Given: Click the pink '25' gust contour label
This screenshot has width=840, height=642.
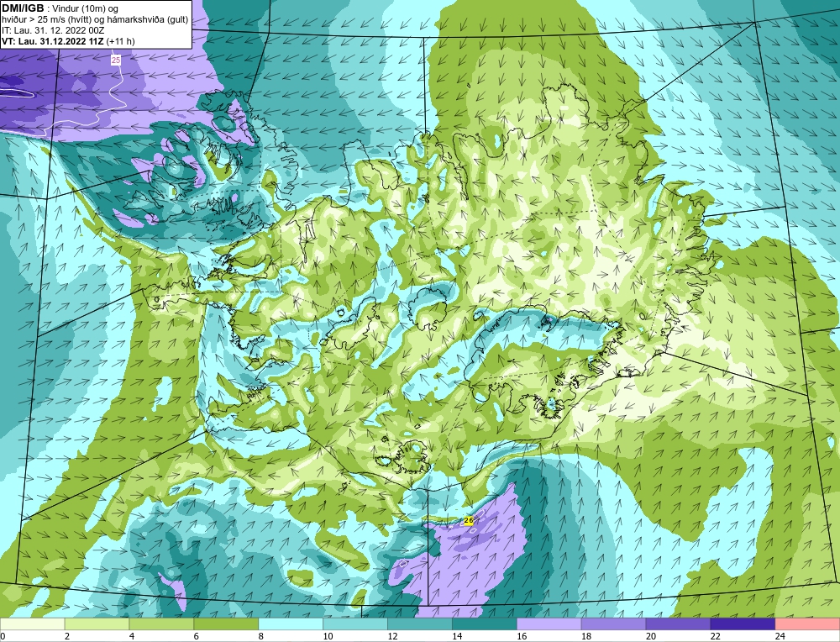Looking at the screenshot, I should pyautogui.click(x=116, y=60).
